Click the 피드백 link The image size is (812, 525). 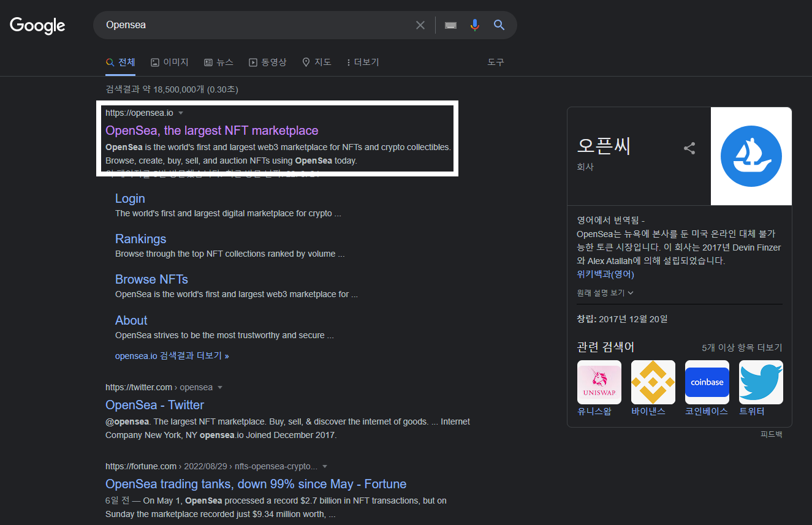point(772,434)
